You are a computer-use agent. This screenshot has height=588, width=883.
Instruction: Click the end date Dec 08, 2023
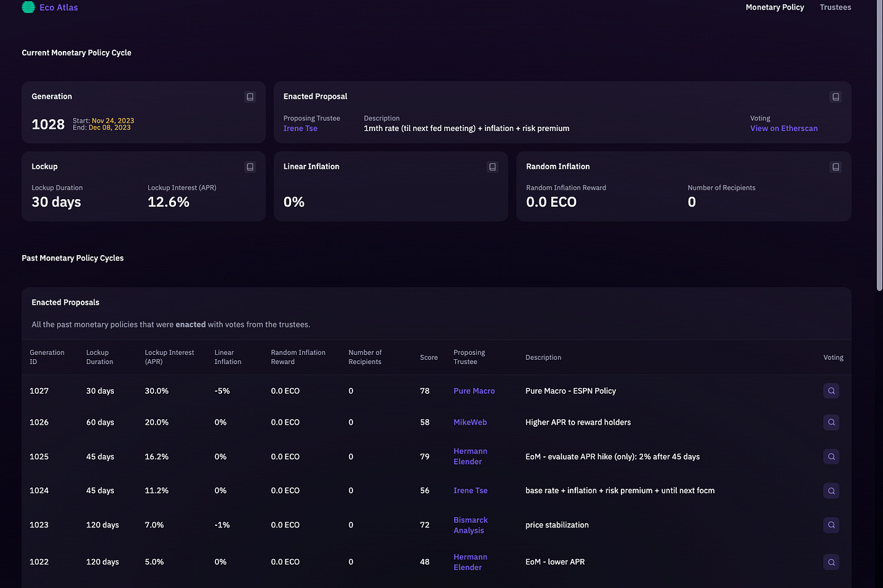point(110,128)
